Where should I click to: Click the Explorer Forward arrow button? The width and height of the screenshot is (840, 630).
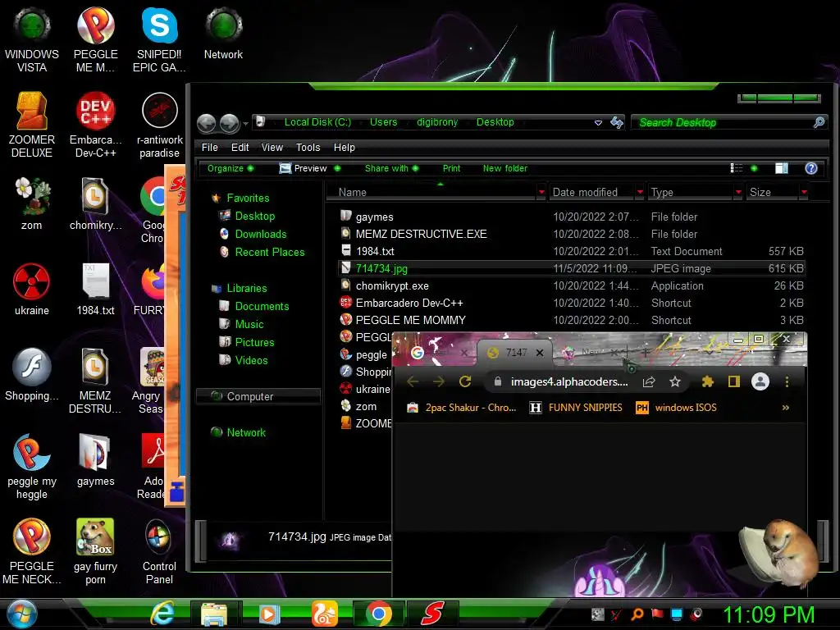(230, 123)
